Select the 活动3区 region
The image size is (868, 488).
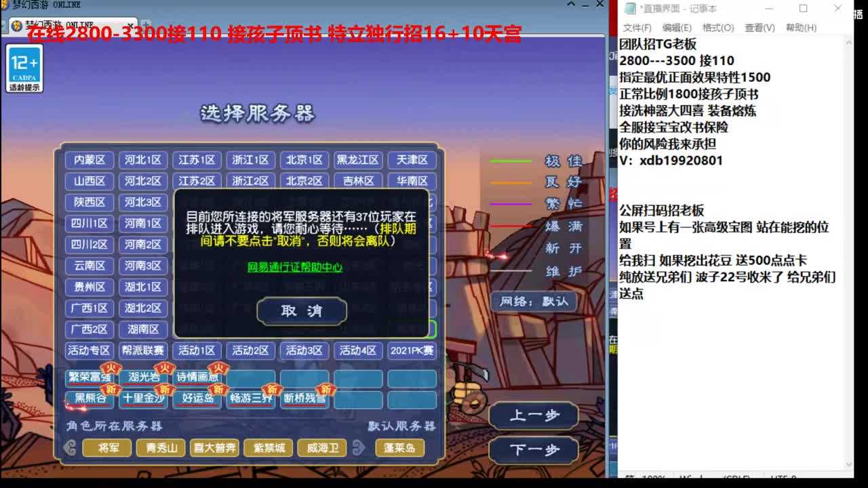[304, 350]
